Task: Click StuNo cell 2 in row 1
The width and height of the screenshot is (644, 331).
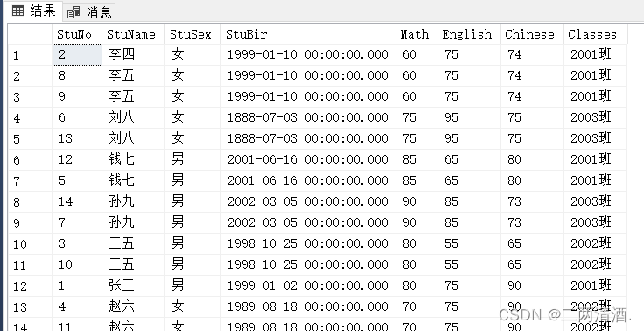Action: (x=77, y=54)
